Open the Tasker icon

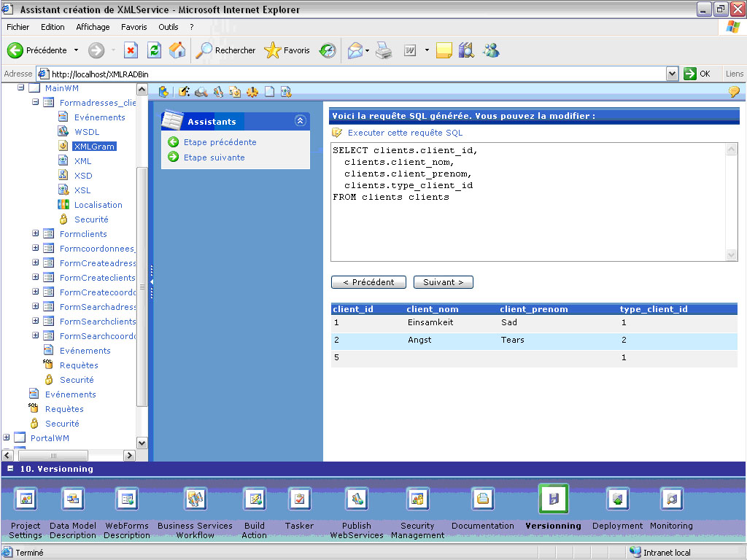299,499
